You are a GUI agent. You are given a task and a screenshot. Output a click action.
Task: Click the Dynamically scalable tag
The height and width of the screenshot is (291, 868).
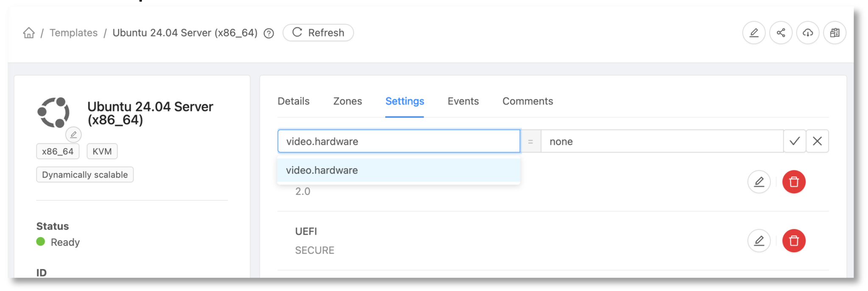[x=85, y=175]
